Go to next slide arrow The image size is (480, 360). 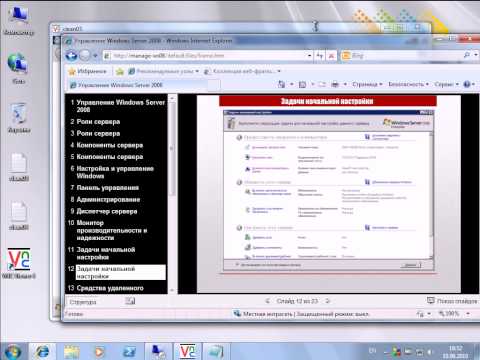tap(328, 301)
